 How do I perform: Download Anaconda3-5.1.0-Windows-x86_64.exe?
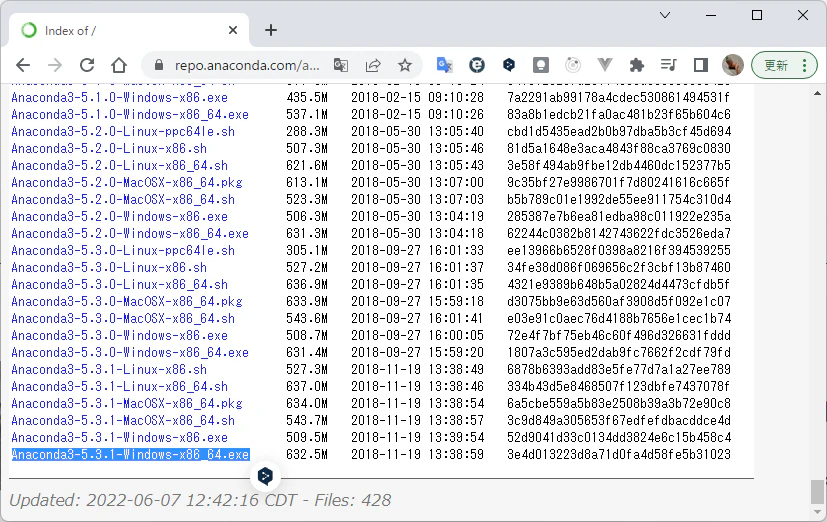pos(130,114)
